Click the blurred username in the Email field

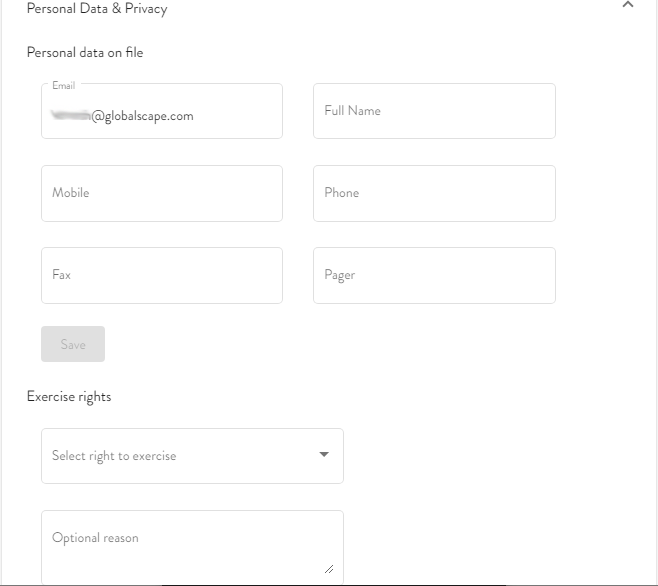(71, 116)
